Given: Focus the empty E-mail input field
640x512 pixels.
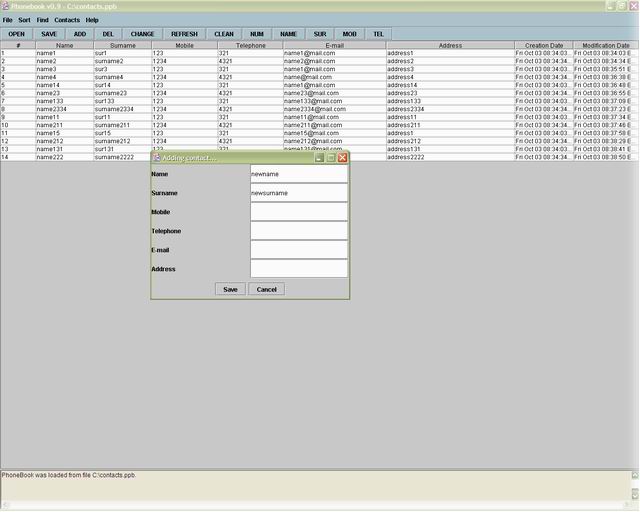Looking at the screenshot, I should pos(299,250).
